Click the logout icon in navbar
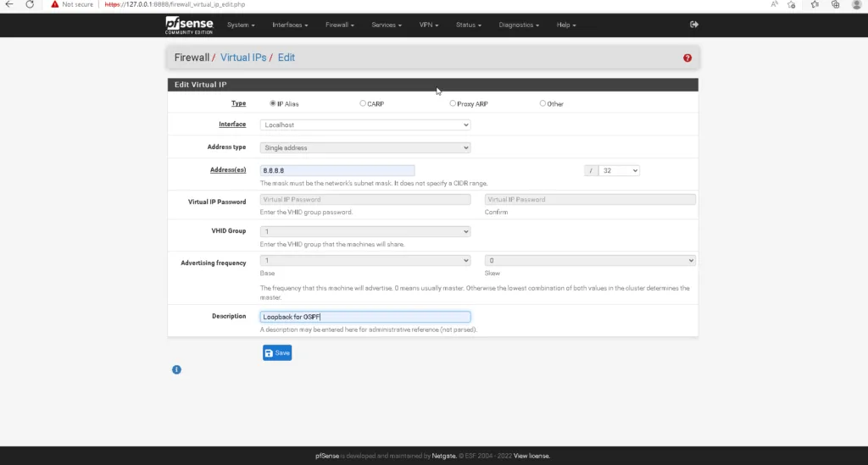Screen dimensions: 868x465 (693, 25)
